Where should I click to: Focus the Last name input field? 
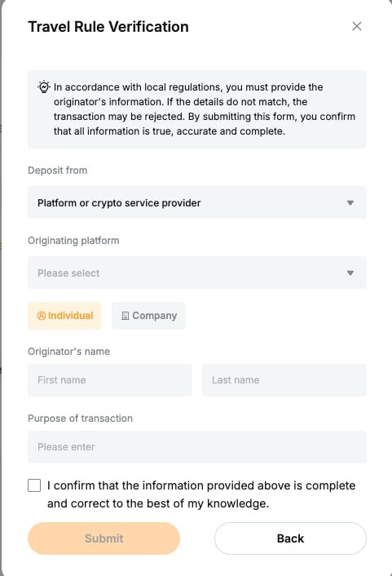[x=284, y=380]
